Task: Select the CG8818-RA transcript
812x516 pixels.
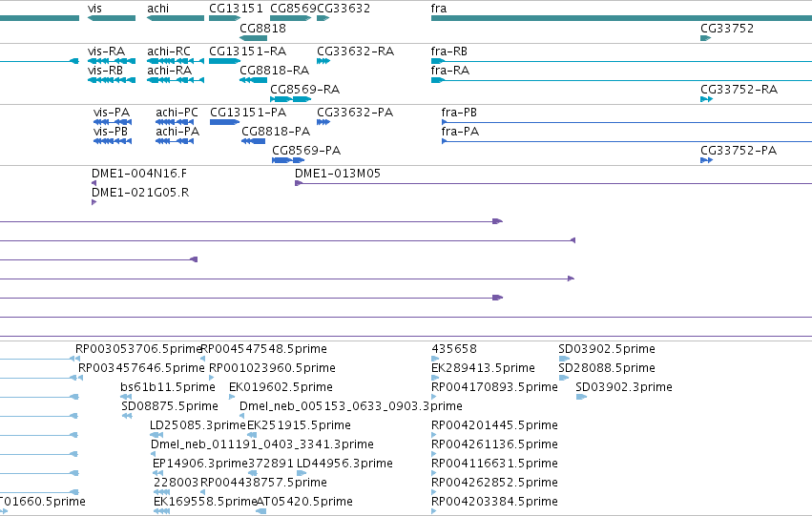Action: [253, 80]
